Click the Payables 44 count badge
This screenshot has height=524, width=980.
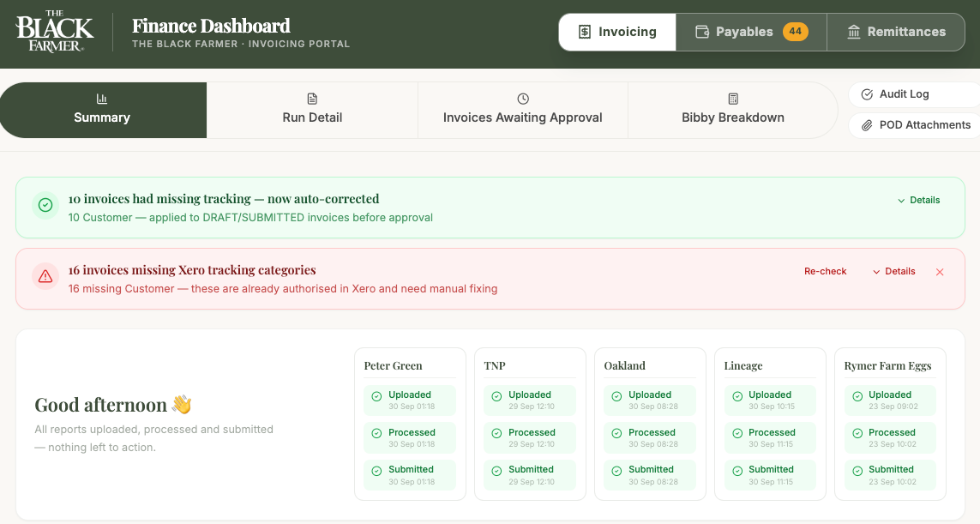795,31
